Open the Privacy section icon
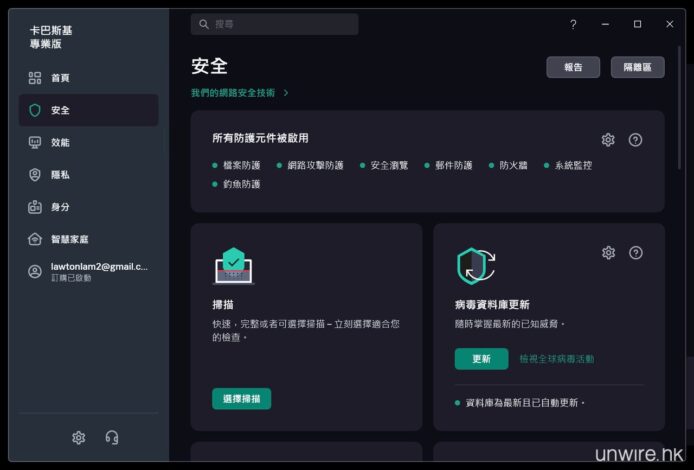694x470 pixels. [35, 175]
